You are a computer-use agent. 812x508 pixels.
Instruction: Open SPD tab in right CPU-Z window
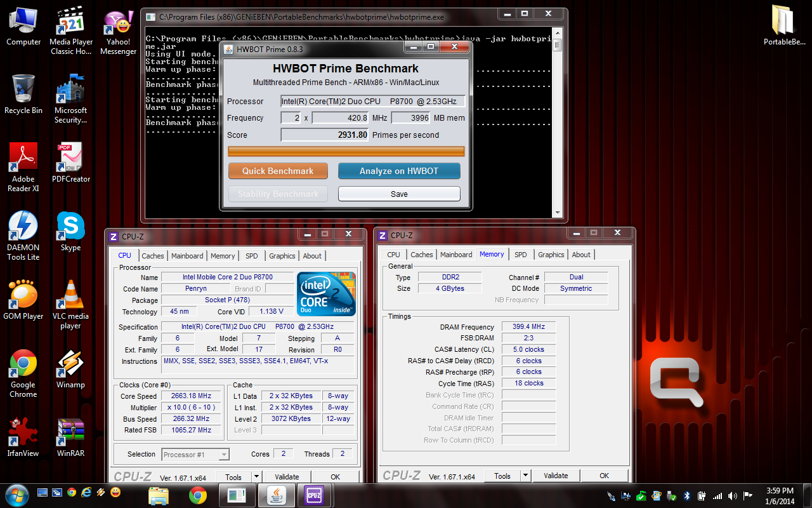coord(521,255)
